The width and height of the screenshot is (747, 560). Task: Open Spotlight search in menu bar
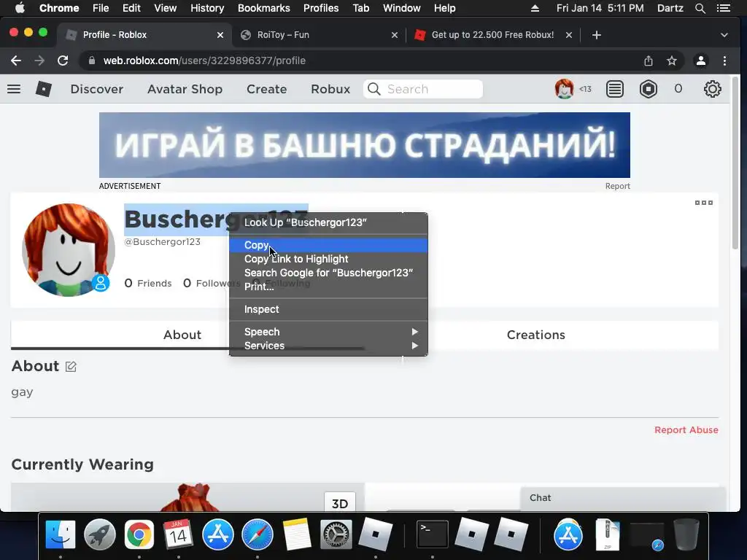tap(700, 8)
